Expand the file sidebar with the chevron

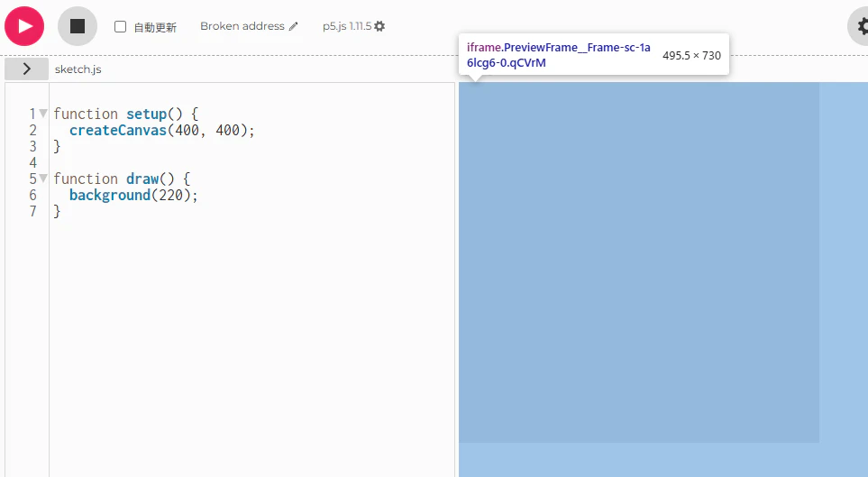(26, 69)
